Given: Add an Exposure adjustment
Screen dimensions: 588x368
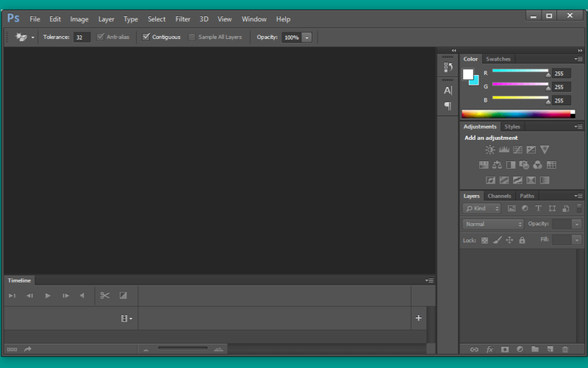Looking at the screenshot, I should coord(531,150).
